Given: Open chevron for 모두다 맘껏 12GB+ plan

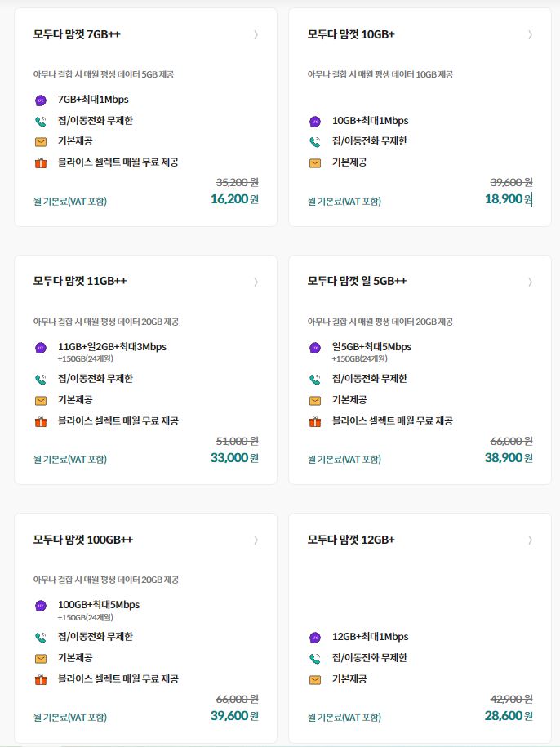Looking at the screenshot, I should pos(530,540).
